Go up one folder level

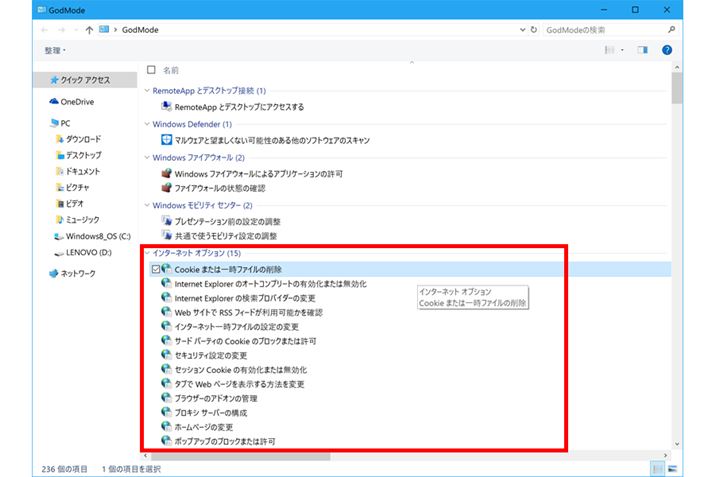tap(89, 30)
